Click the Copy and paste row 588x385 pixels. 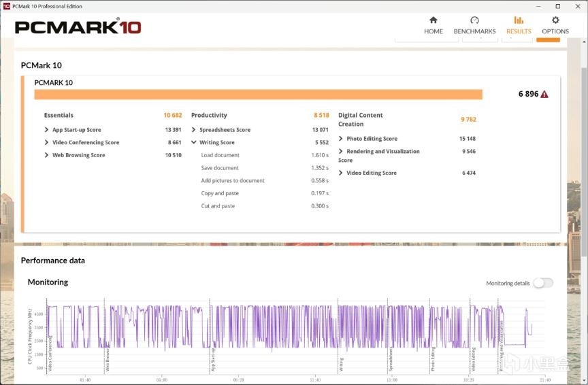[265, 193]
